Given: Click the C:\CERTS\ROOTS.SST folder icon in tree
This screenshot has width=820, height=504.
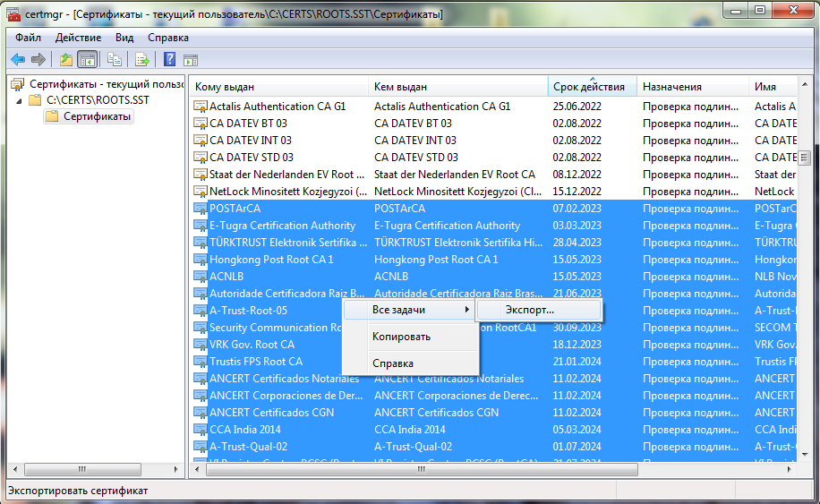Looking at the screenshot, I should point(35,100).
